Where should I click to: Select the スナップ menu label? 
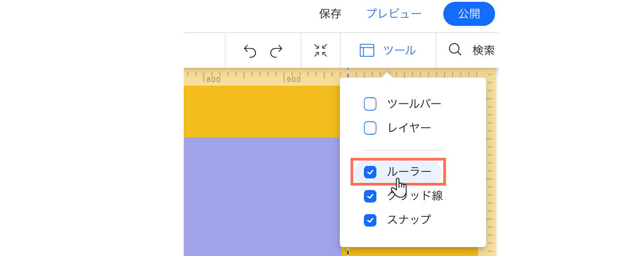coord(409,220)
